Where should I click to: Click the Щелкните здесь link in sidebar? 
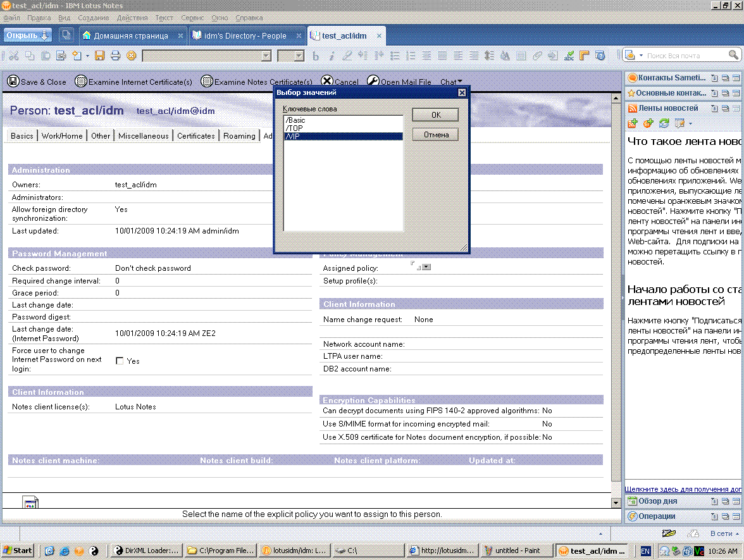pyautogui.click(x=682, y=489)
